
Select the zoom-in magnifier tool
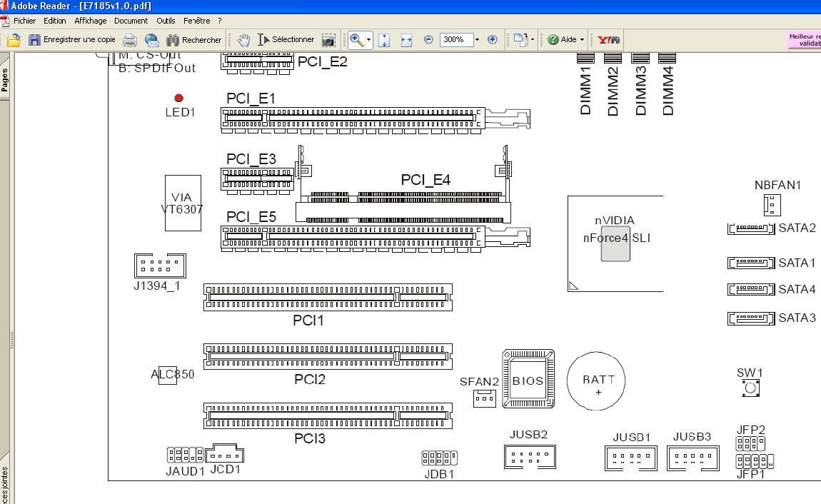356,40
